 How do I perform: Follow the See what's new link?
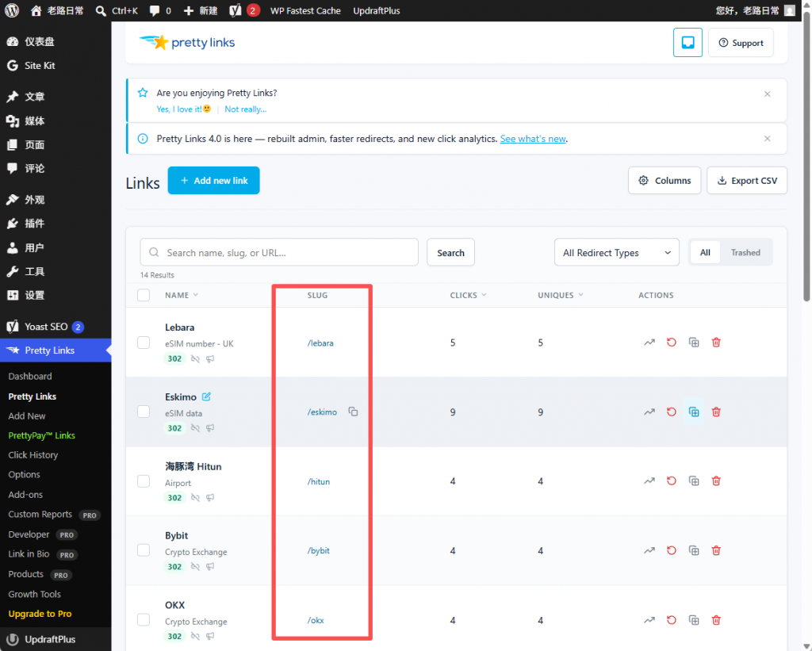533,139
